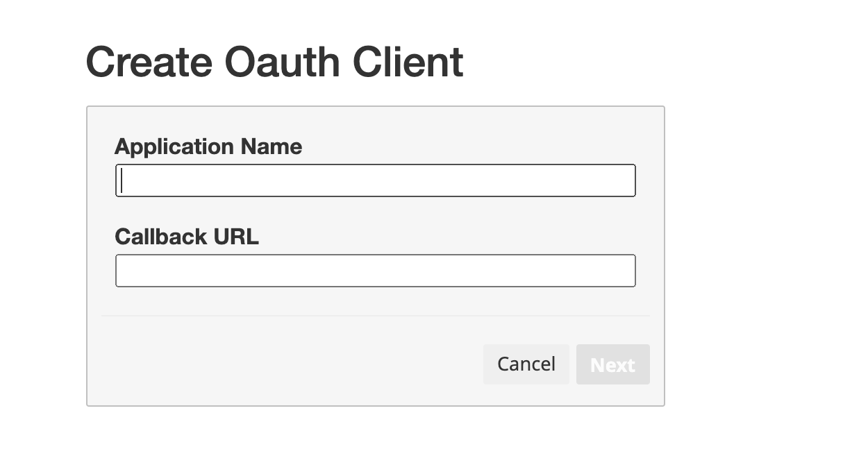Screen dimensions: 868x465
Task: Click the word 'Create' in the heading
Action: click(x=149, y=62)
